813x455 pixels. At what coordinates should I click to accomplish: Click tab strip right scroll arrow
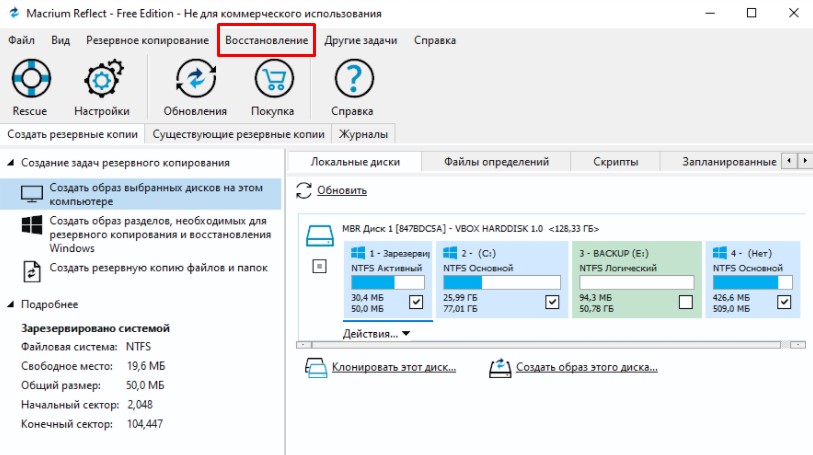[x=805, y=161]
